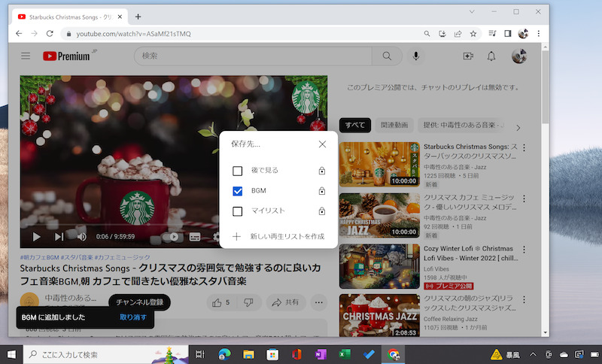This screenshot has width=602, height=364.
Task: Click the create video camera icon
Action: pyautogui.click(x=468, y=56)
